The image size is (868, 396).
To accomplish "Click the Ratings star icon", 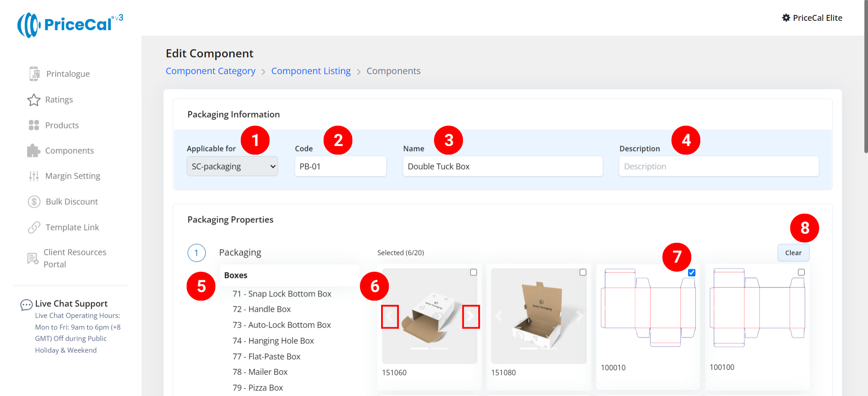I will (34, 100).
